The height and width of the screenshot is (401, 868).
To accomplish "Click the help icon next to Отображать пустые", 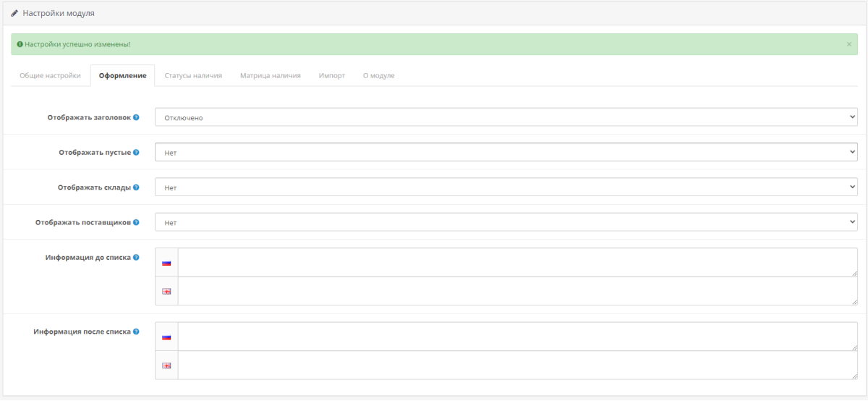I will click(136, 153).
